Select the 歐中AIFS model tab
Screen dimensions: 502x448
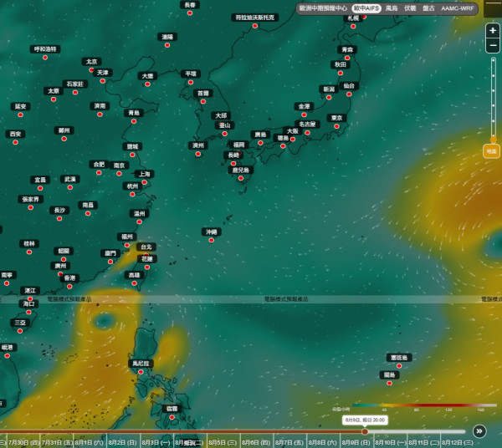click(366, 8)
